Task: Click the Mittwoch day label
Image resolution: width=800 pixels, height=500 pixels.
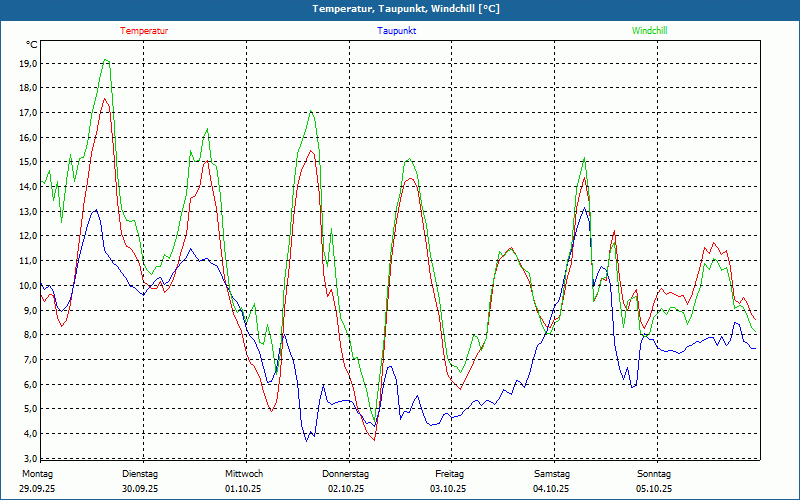Action: (x=244, y=474)
